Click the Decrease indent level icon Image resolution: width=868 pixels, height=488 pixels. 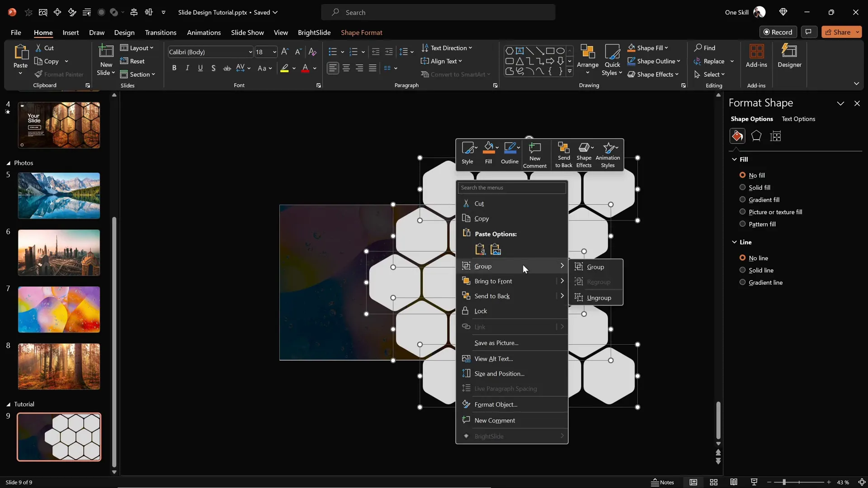tap(375, 52)
